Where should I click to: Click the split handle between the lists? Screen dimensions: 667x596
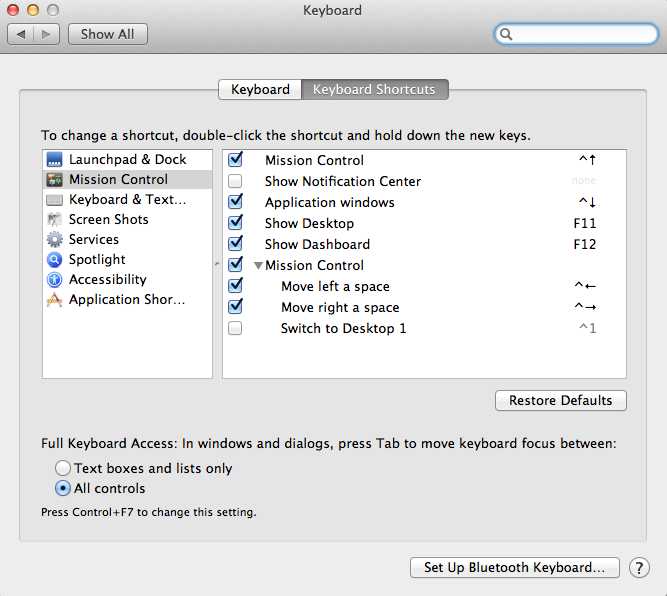pos(217,264)
